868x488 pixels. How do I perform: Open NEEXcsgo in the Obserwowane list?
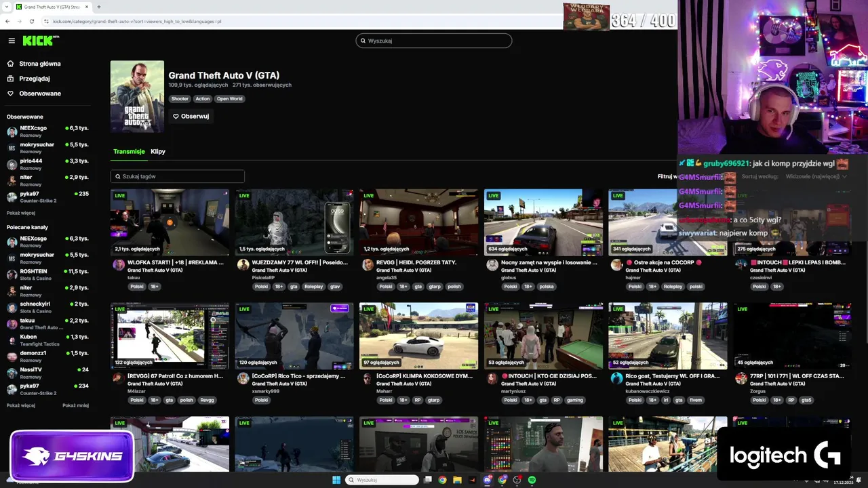click(x=47, y=131)
